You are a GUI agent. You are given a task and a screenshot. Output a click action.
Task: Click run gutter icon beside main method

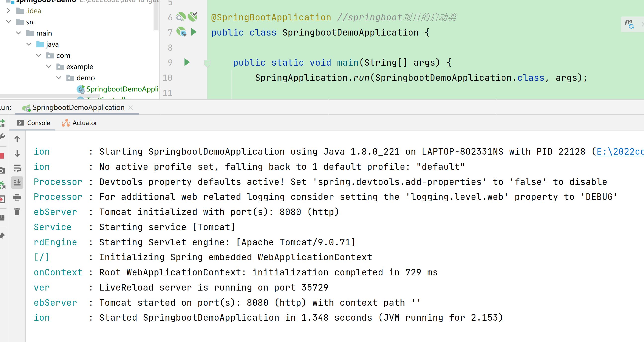(x=187, y=62)
